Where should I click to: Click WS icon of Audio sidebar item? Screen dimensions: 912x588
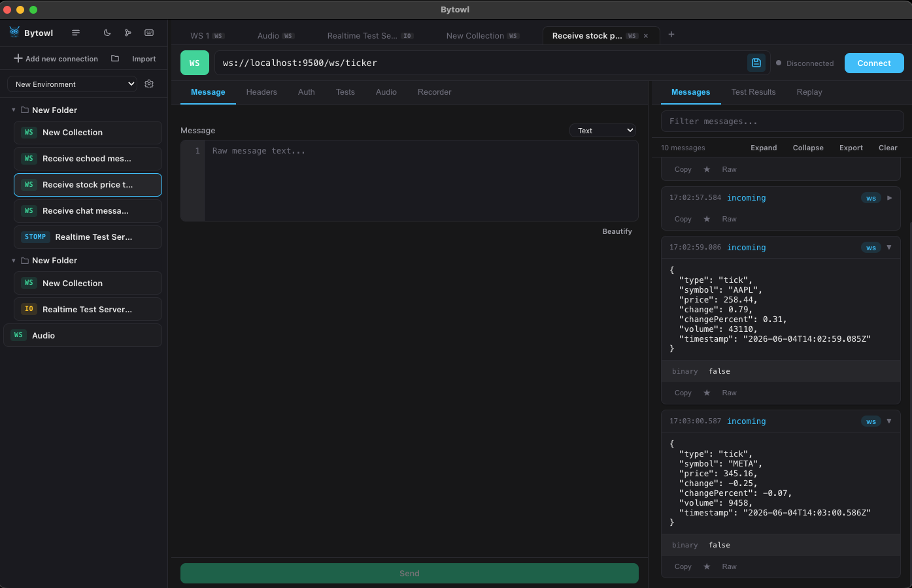(18, 335)
